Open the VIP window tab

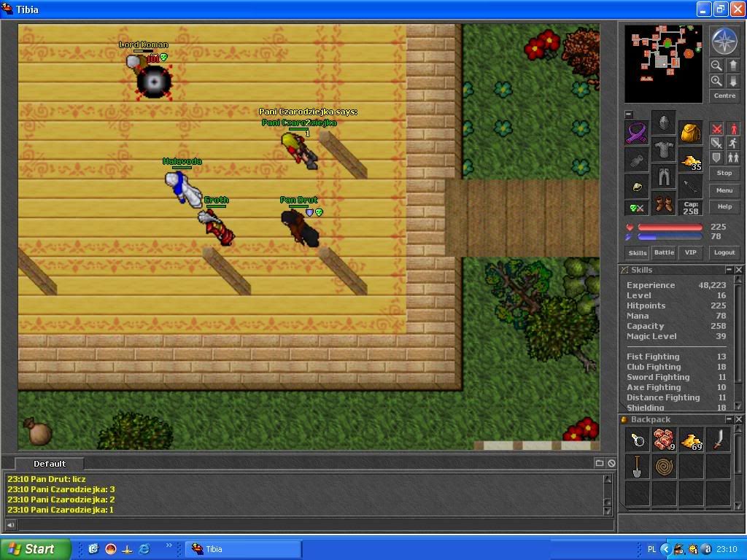pyautogui.click(x=690, y=253)
